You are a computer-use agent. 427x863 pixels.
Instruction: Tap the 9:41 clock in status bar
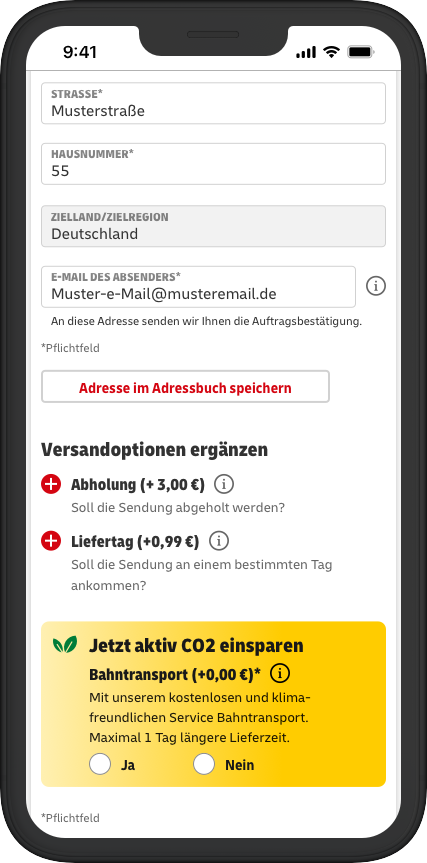pos(80,52)
